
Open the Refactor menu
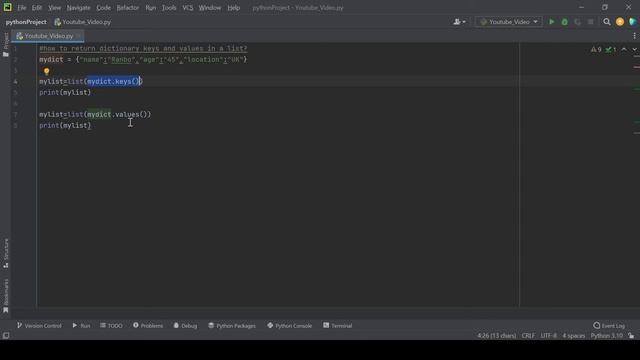pyautogui.click(x=128, y=8)
